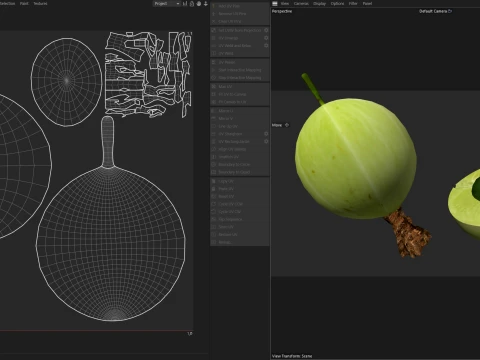Choose the Flip Sequence command
The height and width of the screenshot is (360, 480).
coord(240,219)
